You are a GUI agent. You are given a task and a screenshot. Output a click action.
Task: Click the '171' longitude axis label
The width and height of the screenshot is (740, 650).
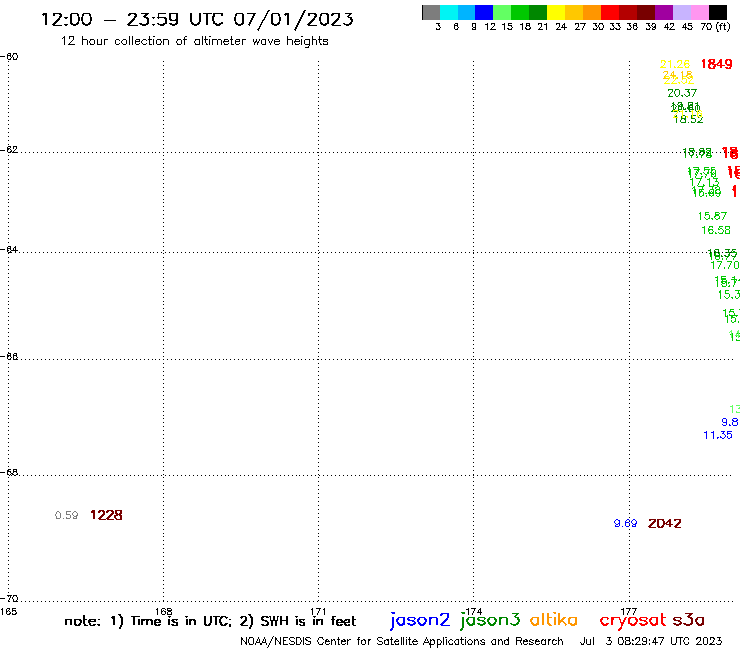319,612
